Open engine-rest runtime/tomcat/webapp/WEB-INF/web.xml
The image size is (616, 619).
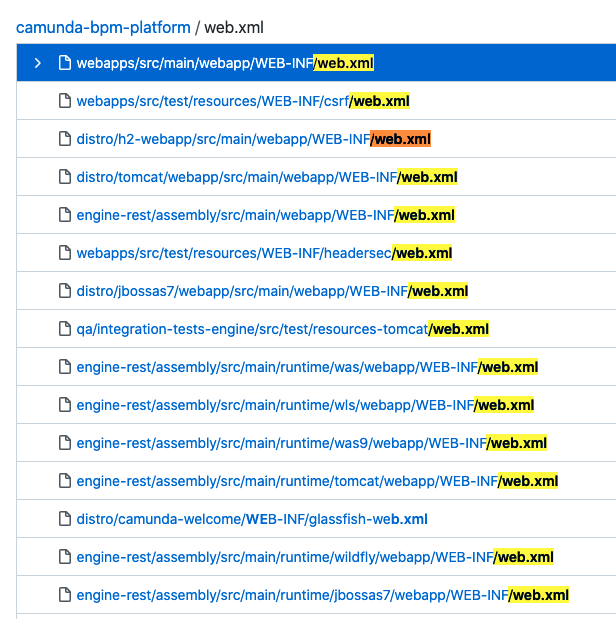(x=317, y=481)
